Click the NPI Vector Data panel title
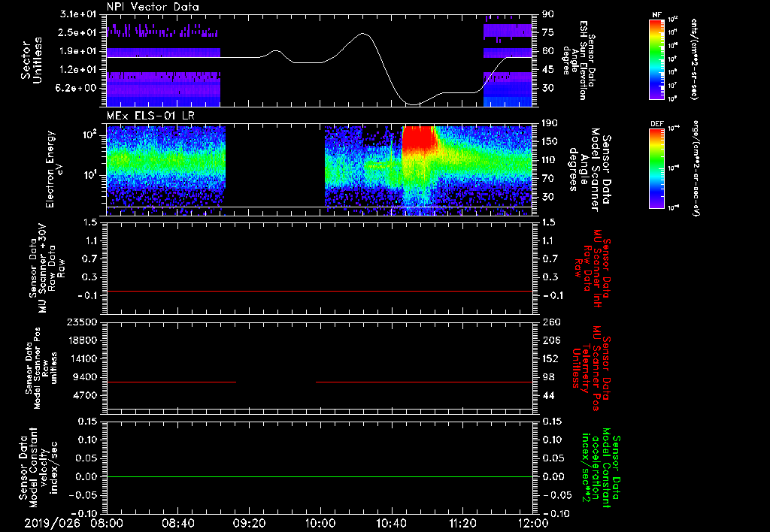This screenshot has width=770, height=532. click(x=153, y=7)
